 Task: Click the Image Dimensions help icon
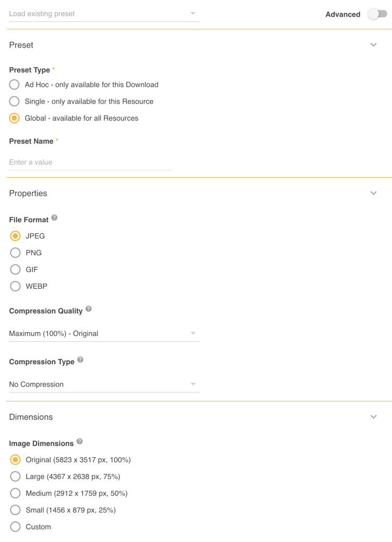point(80,442)
